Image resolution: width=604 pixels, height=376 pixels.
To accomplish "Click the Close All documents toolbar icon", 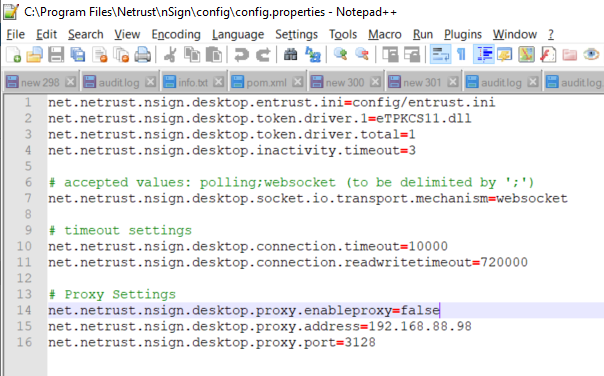I will (121, 54).
